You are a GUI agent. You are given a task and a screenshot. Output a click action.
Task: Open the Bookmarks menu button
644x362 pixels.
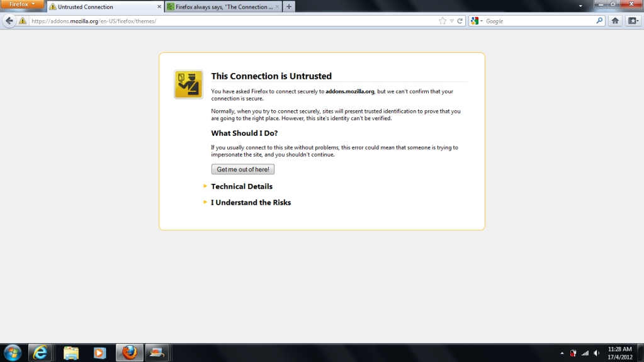coord(633,21)
